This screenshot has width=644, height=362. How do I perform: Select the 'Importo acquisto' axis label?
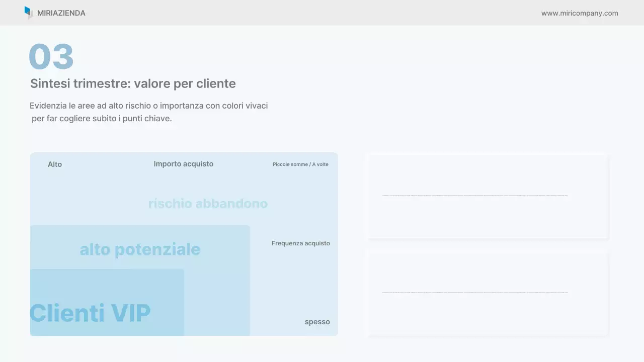click(x=183, y=163)
